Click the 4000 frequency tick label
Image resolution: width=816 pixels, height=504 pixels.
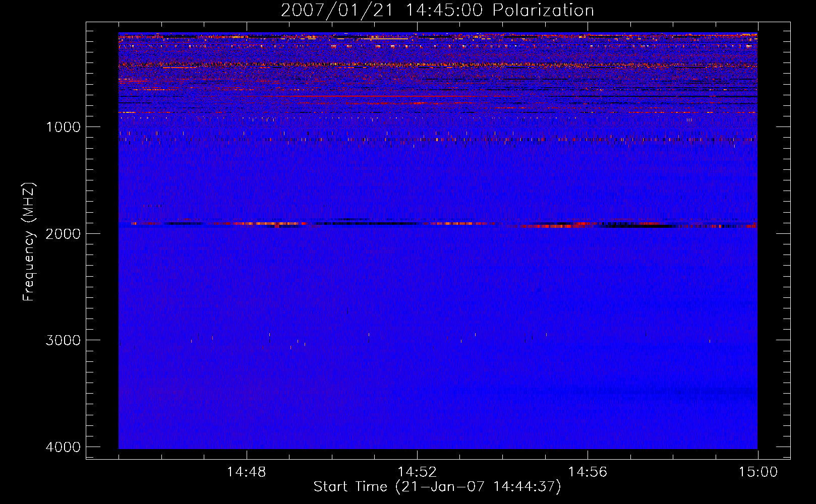pyautogui.click(x=63, y=447)
